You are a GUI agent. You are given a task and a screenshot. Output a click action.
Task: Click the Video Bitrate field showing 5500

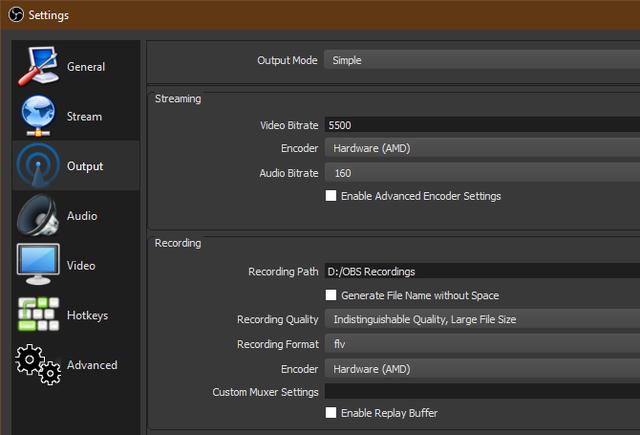[x=482, y=125]
